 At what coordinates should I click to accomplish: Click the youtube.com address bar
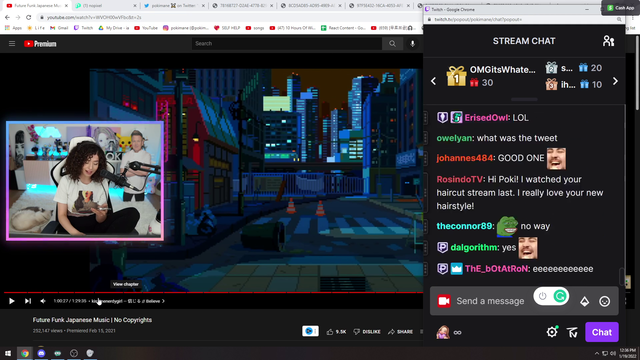pyautogui.click(x=229, y=18)
